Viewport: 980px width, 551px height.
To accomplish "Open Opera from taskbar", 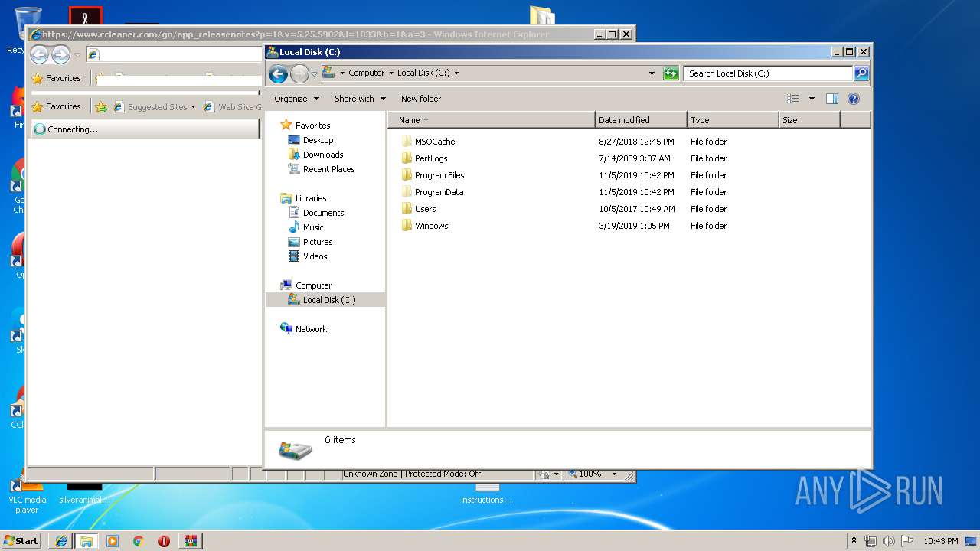I will click(x=164, y=541).
